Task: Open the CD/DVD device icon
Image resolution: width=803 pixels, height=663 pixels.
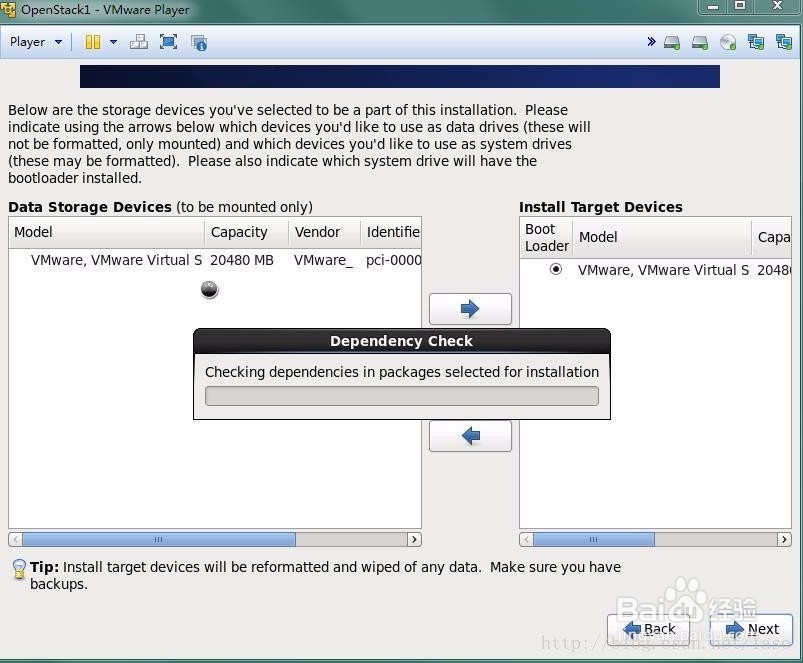Action: tap(726, 42)
